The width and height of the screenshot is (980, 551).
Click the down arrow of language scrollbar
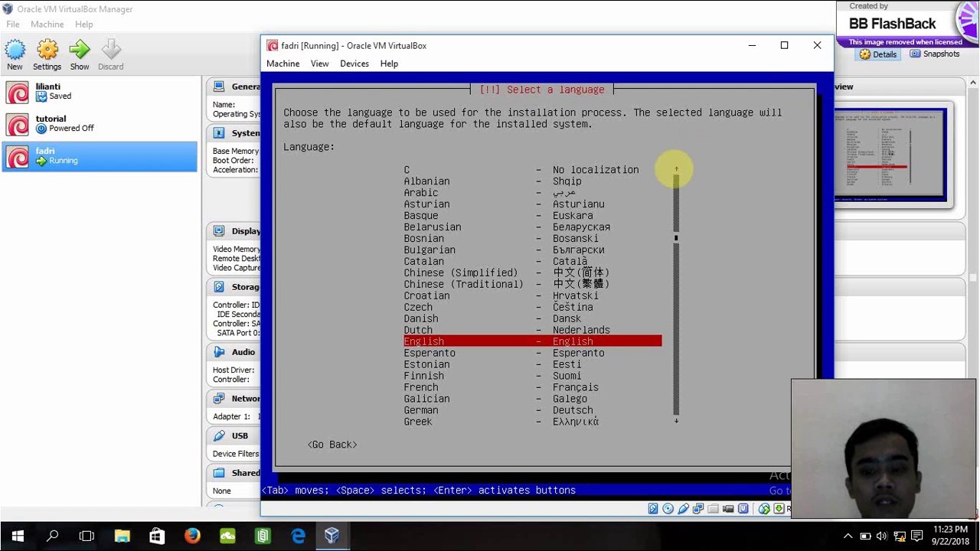pos(676,421)
